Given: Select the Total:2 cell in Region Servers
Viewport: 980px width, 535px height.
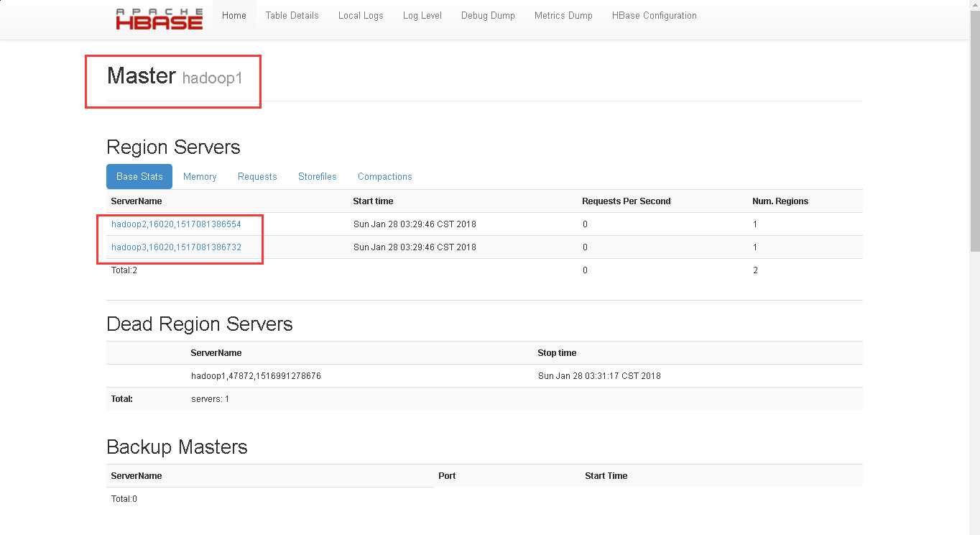Looking at the screenshot, I should pyautogui.click(x=124, y=270).
